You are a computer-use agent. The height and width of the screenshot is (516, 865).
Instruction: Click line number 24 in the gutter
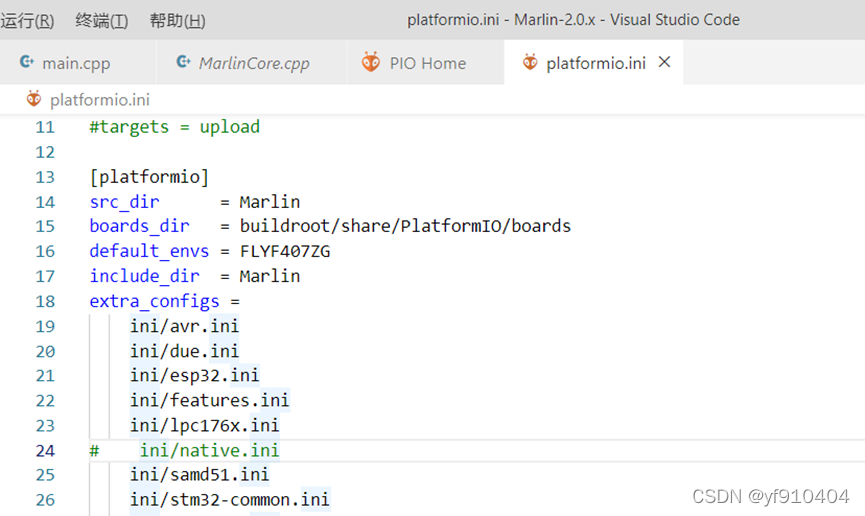[x=45, y=451]
